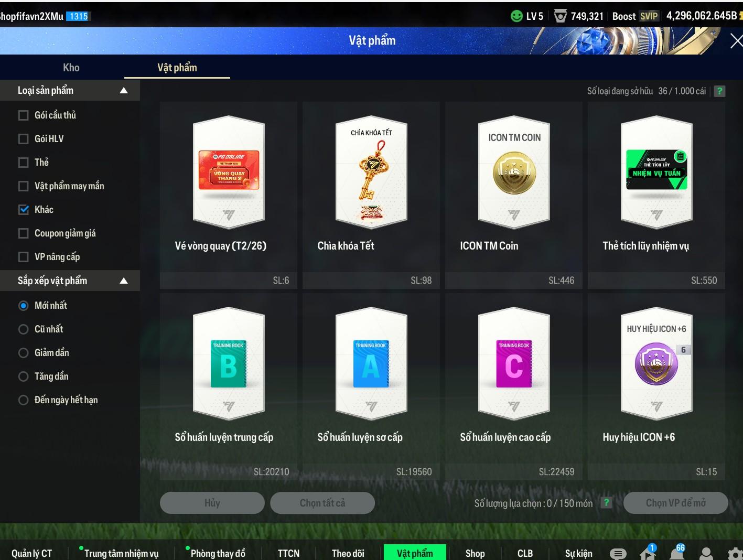Select the Cũ nhất sort option
Viewport: 743px width, 560px height.
click(24, 329)
